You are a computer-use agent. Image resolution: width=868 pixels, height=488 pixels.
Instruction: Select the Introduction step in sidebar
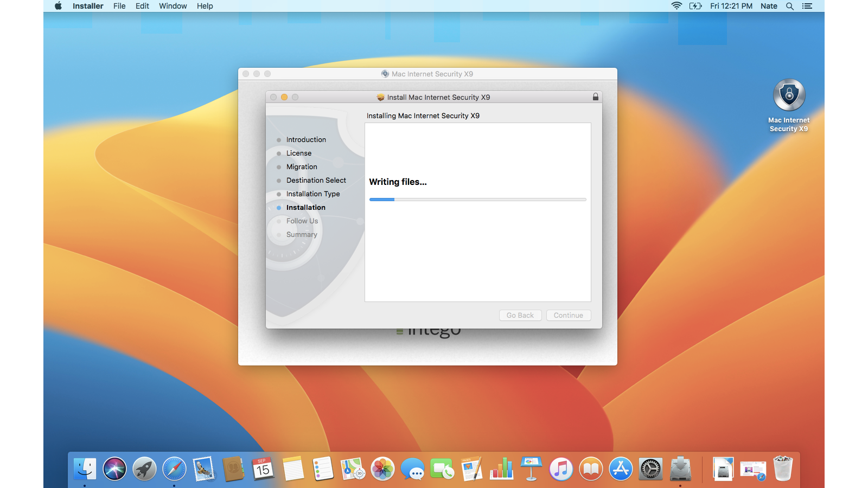pyautogui.click(x=306, y=140)
